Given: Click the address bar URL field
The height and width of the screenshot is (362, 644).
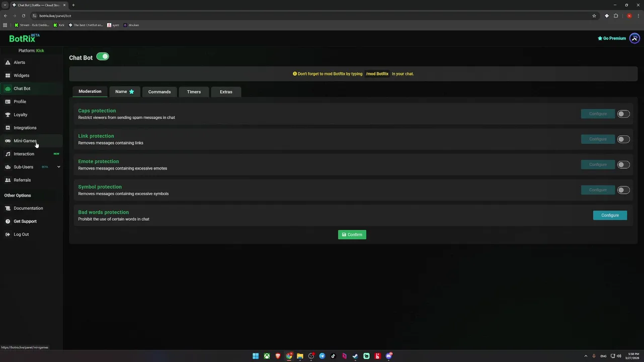Looking at the screenshot, I should point(312,16).
